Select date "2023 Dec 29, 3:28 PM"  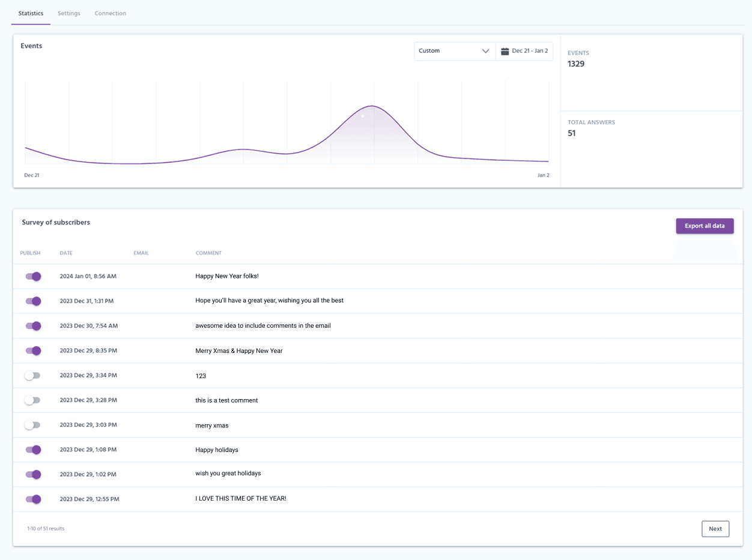(88, 400)
